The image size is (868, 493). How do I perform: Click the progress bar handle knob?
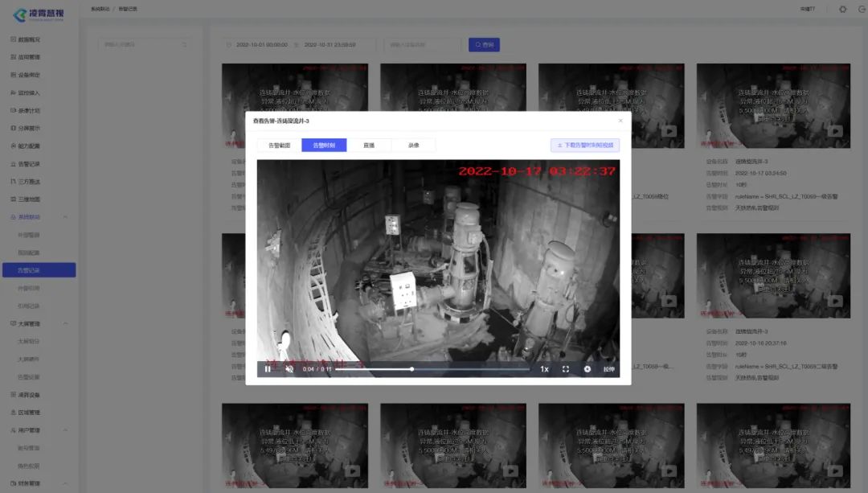(x=411, y=369)
